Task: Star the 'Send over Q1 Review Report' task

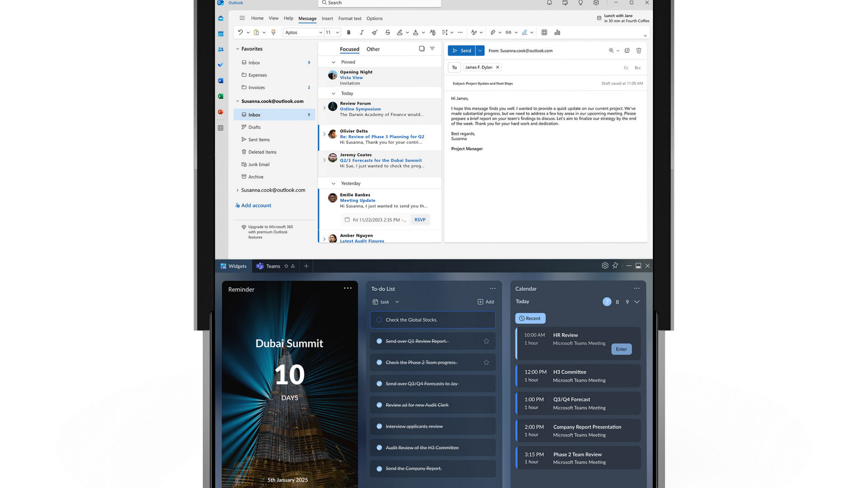Action: 486,341
